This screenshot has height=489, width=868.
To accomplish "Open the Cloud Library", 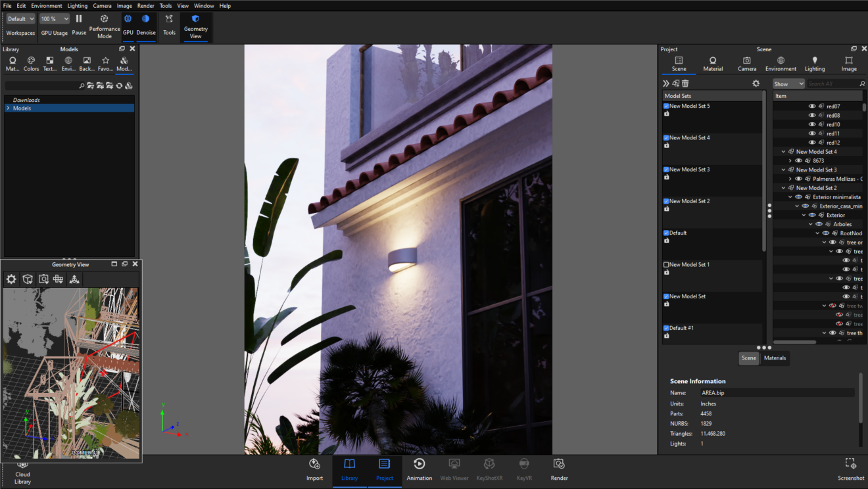I will 22,470.
